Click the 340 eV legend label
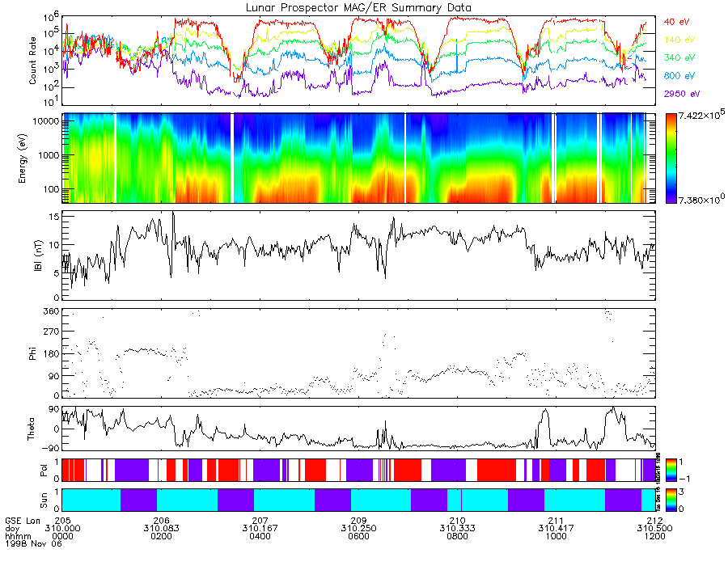Image resolution: width=728 pixels, height=566 pixels. coord(679,57)
